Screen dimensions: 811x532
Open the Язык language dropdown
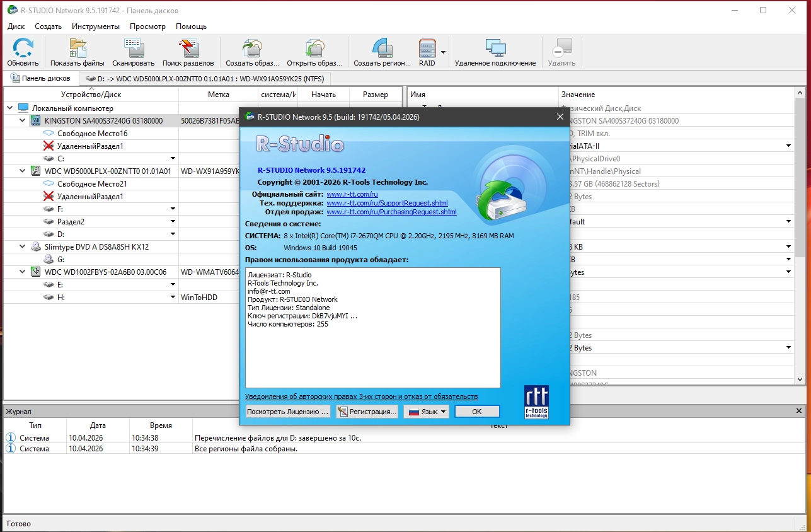click(x=426, y=412)
